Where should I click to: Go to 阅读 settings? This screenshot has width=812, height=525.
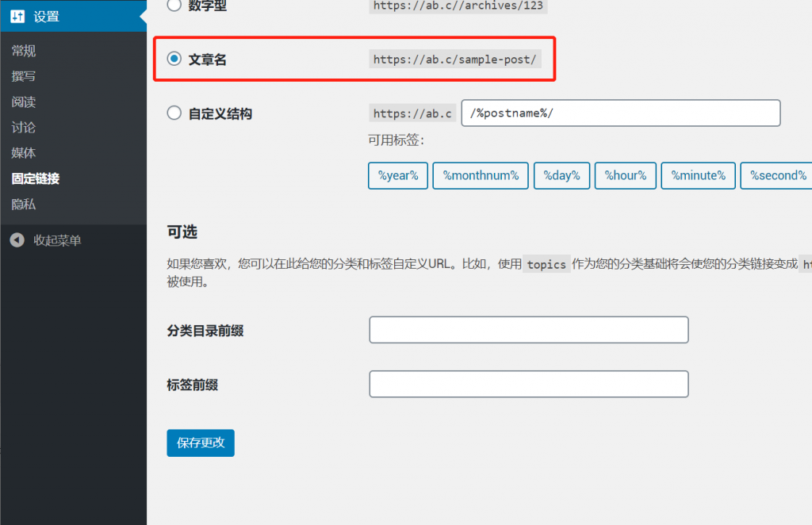click(x=24, y=102)
